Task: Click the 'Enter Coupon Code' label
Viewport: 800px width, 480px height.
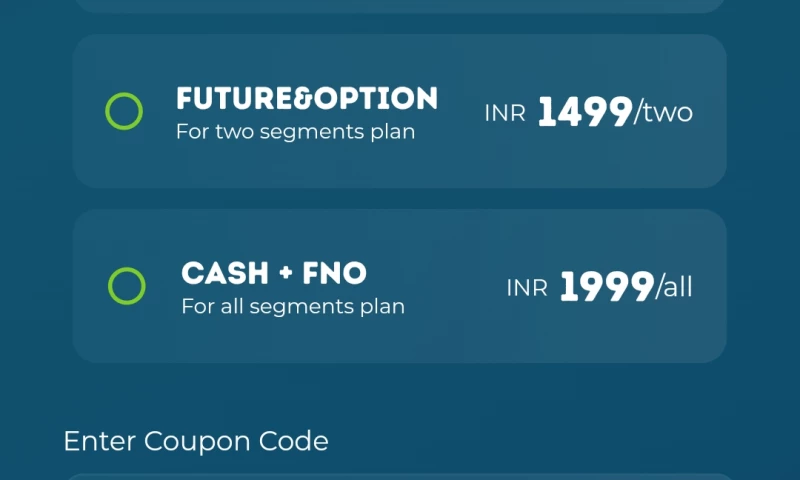Action: tap(196, 441)
